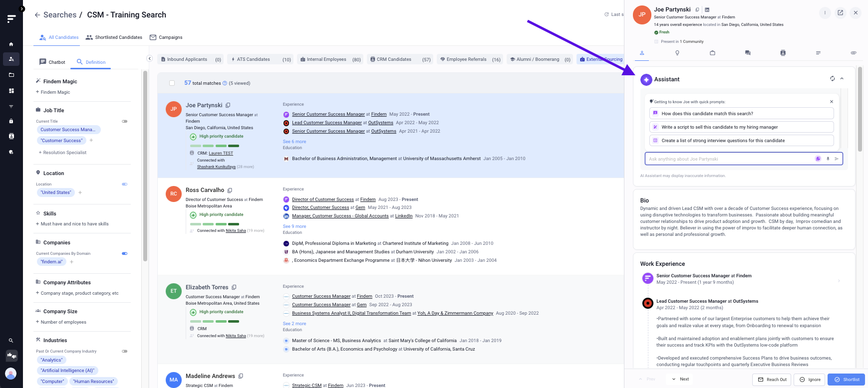Open the contacts book icon in sidebar
The height and width of the screenshot is (388, 868).
11,136
